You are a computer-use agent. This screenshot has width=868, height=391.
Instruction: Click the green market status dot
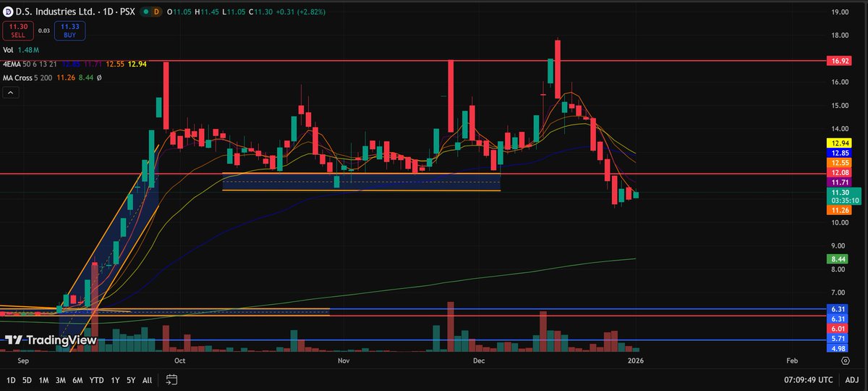pos(147,12)
